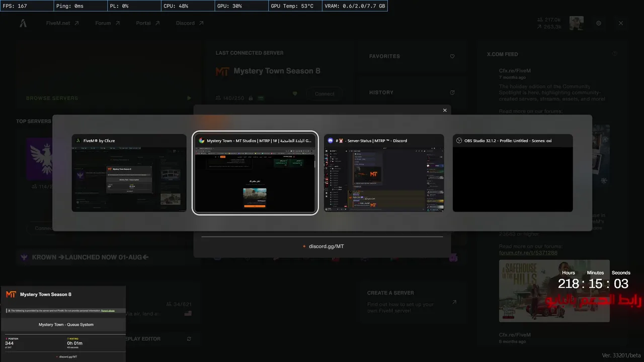
Task: Open the FiveM.net external link
Action: 62,23
